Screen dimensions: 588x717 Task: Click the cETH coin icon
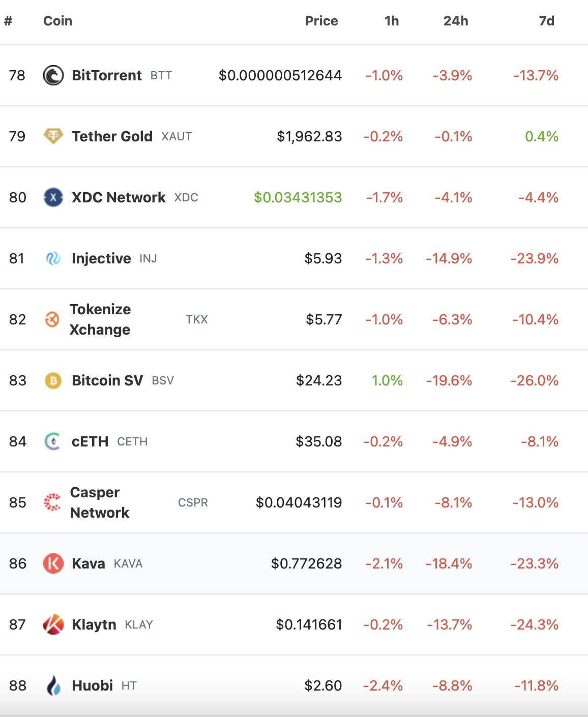(x=53, y=441)
